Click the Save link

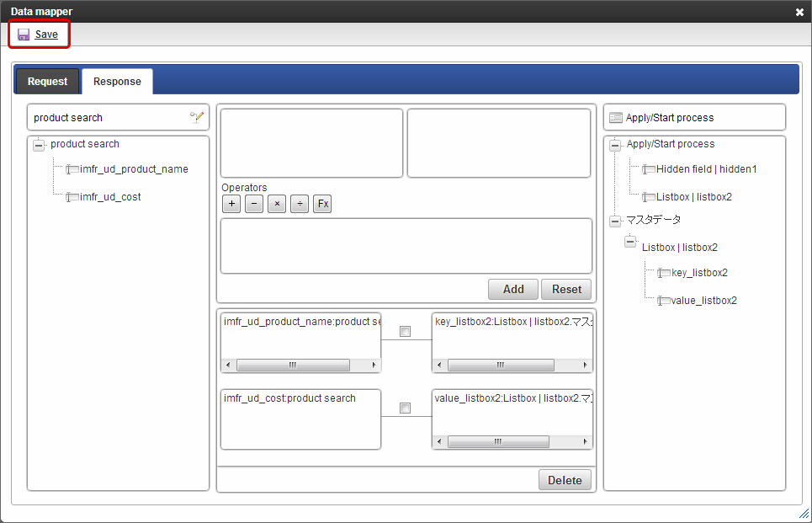tap(46, 35)
